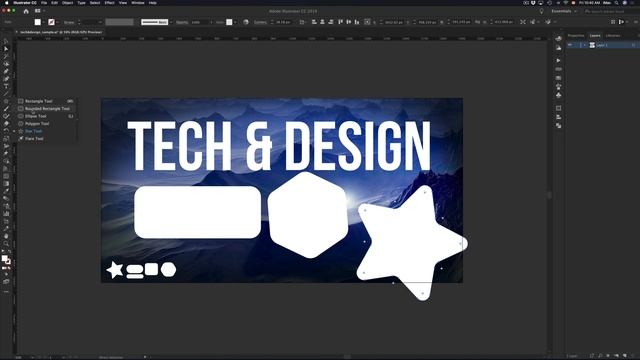
Task: Switch to the Properties tab
Action: click(576, 36)
